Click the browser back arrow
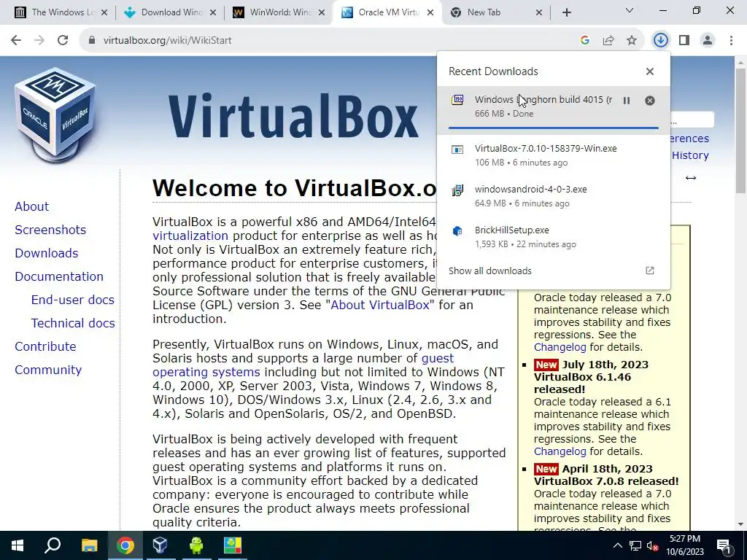The height and width of the screenshot is (560, 747). 16,40
